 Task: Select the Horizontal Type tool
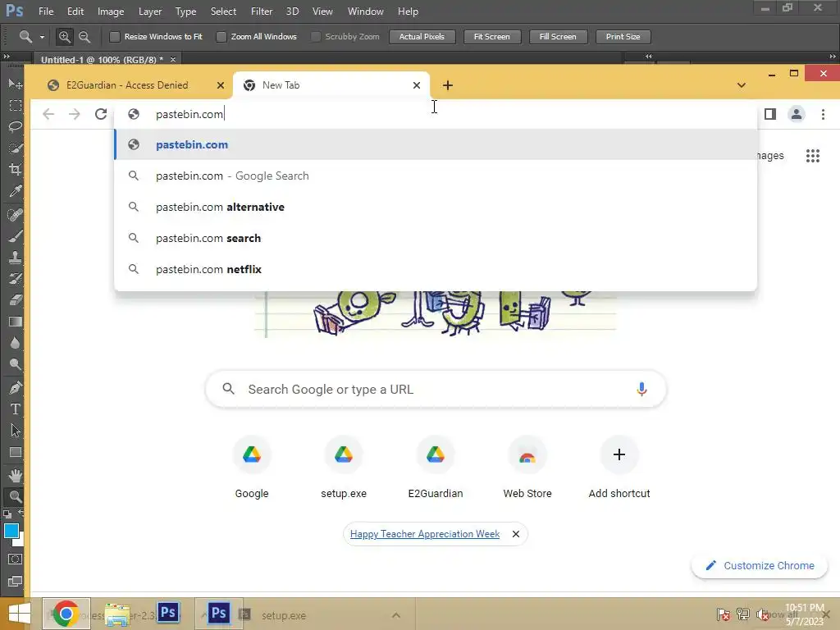pos(15,409)
